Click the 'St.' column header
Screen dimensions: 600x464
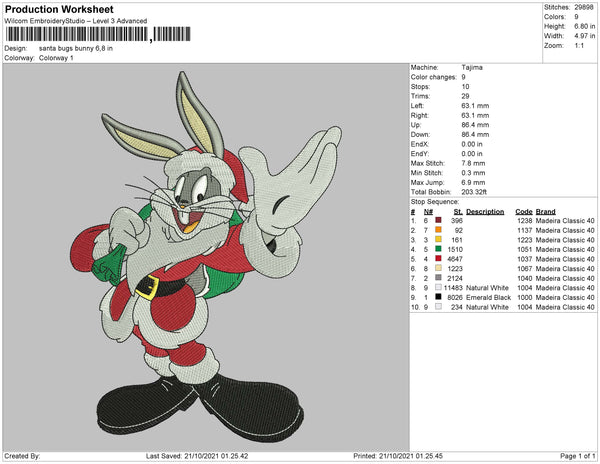(458, 212)
